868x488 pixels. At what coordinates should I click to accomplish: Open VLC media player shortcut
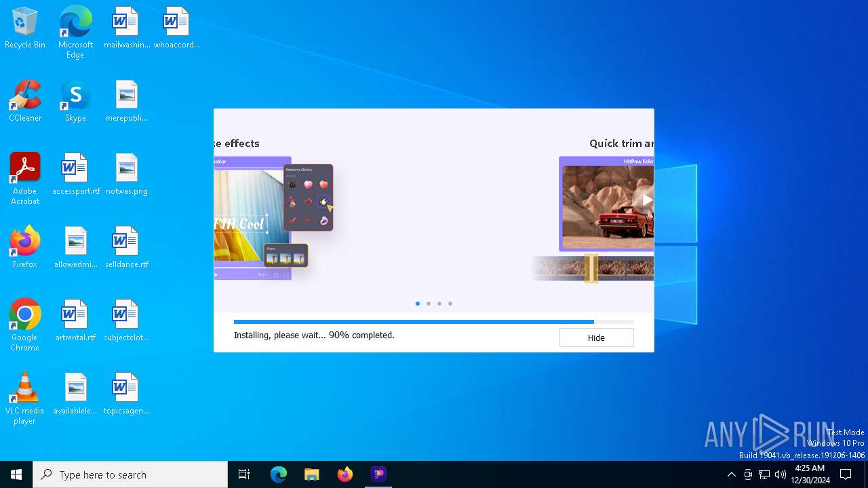[x=25, y=398]
